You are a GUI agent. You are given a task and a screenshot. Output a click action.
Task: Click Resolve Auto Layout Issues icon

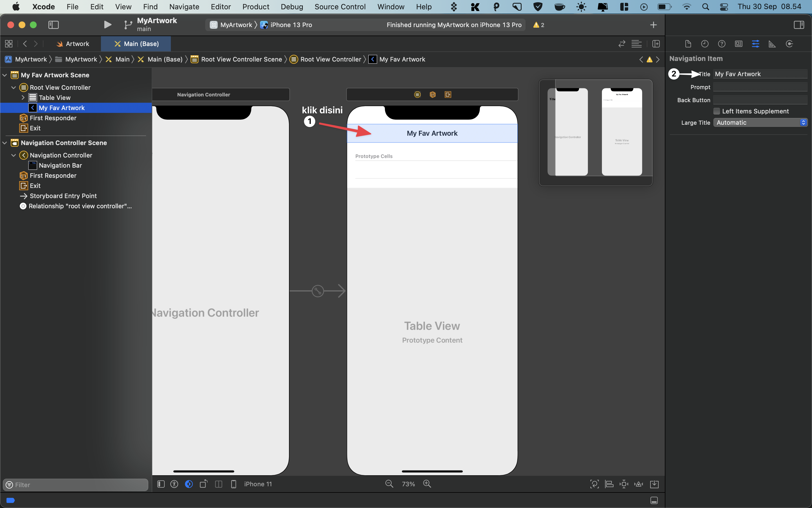[x=639, y=484]
